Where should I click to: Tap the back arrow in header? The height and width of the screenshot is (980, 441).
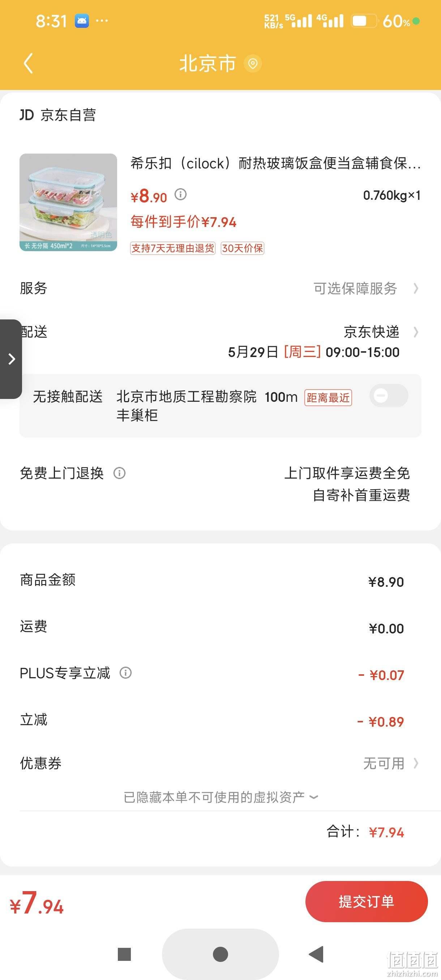point(28,63)
